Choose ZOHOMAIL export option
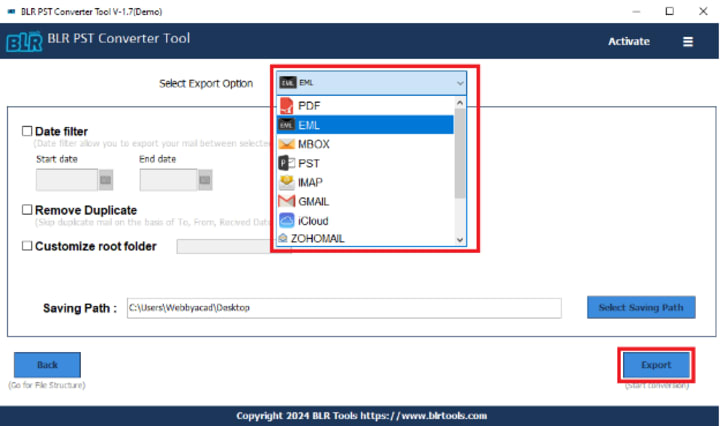Viewport: 720px width, 426px height. coord(365,238)
